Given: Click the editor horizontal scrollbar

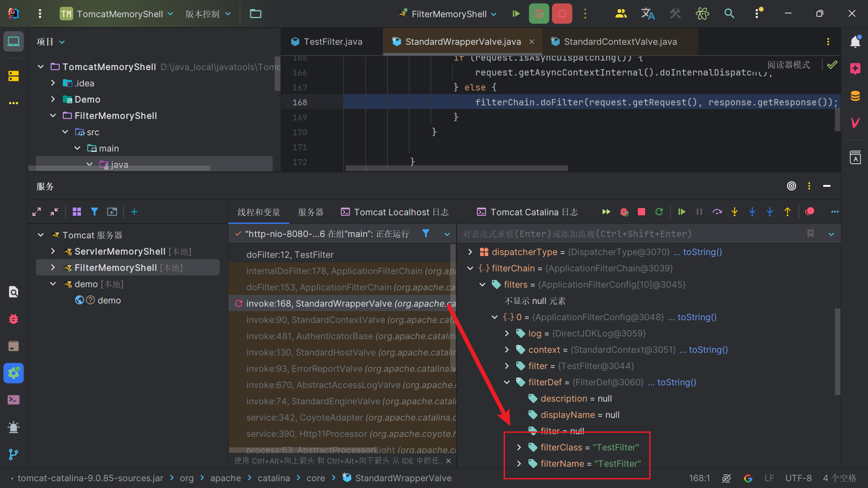Looking at the screenshot, I should pos(457,168).
